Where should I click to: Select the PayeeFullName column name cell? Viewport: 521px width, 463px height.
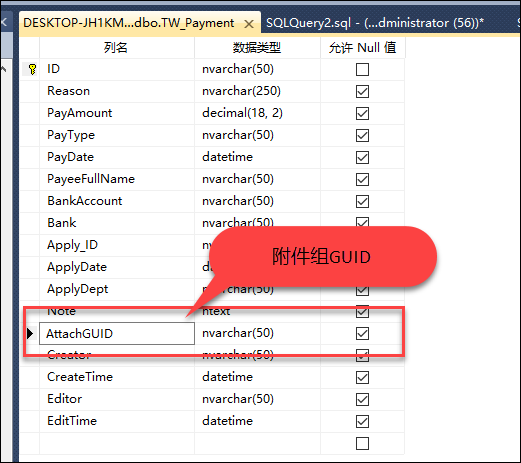[117, 179]
